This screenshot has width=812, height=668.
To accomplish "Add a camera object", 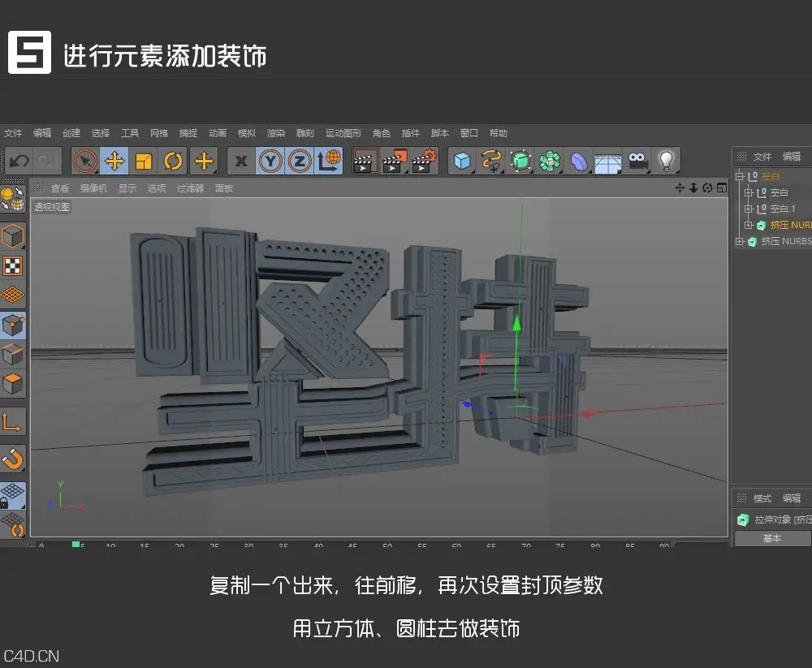I will (637, 161).
